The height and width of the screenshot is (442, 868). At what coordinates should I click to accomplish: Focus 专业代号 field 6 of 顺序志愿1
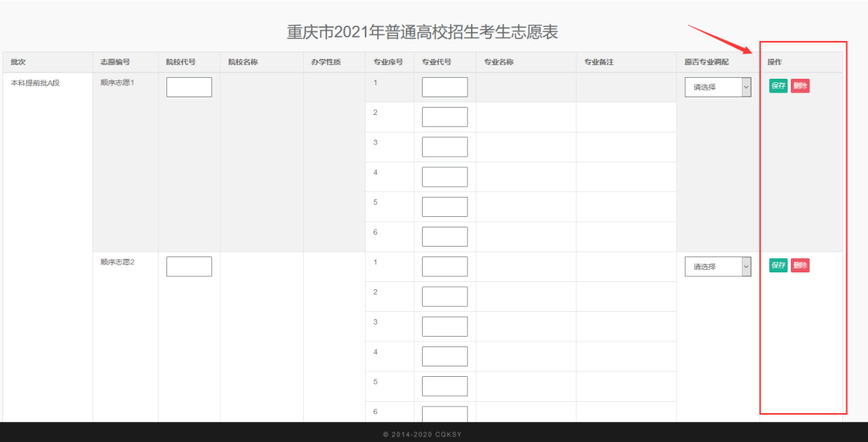pos(444,236)
